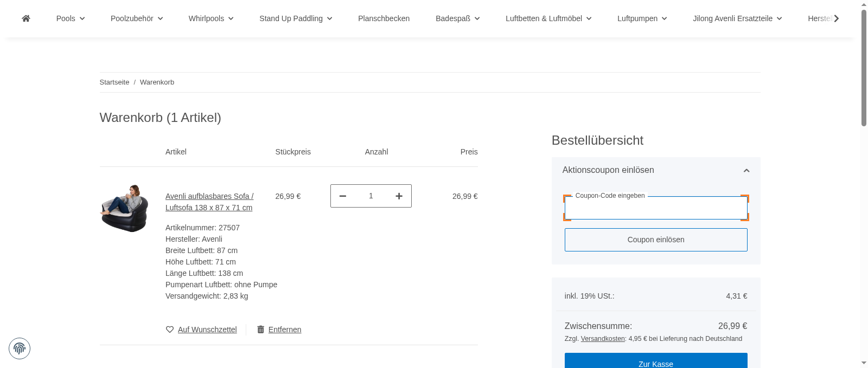Proceed with the Zur Kasse button
The width and height of the screenshot is (868, 368).
(x=655, y=361)
